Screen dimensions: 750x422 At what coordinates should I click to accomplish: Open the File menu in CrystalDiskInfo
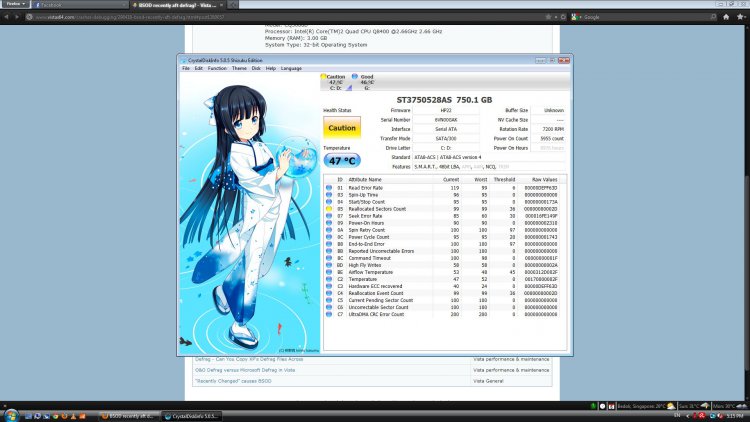click(186, 68)
